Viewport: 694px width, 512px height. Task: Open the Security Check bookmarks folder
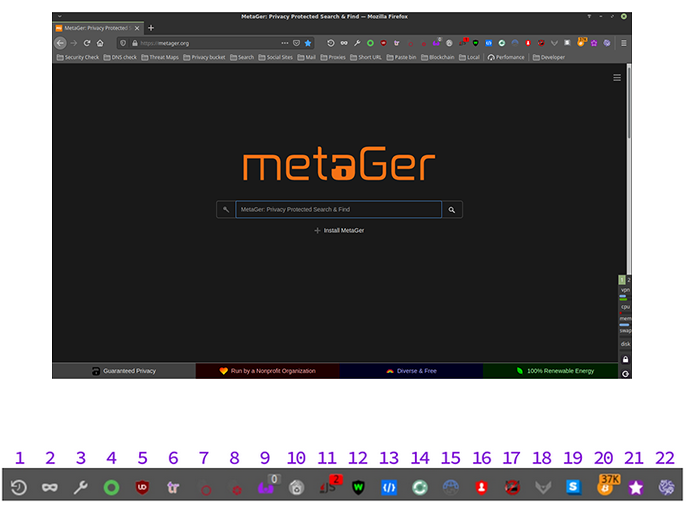[x=78, y=57]
